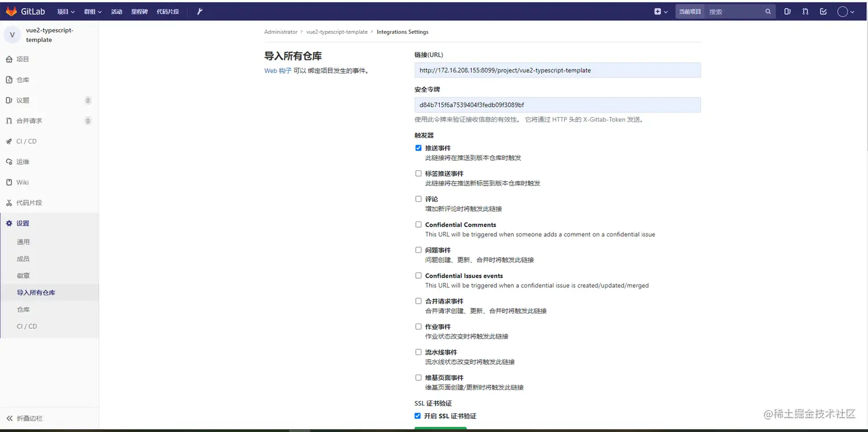Screen dimensions: 868x432
Task: Switch to the 群组 menu
Action: coord(92,11)
